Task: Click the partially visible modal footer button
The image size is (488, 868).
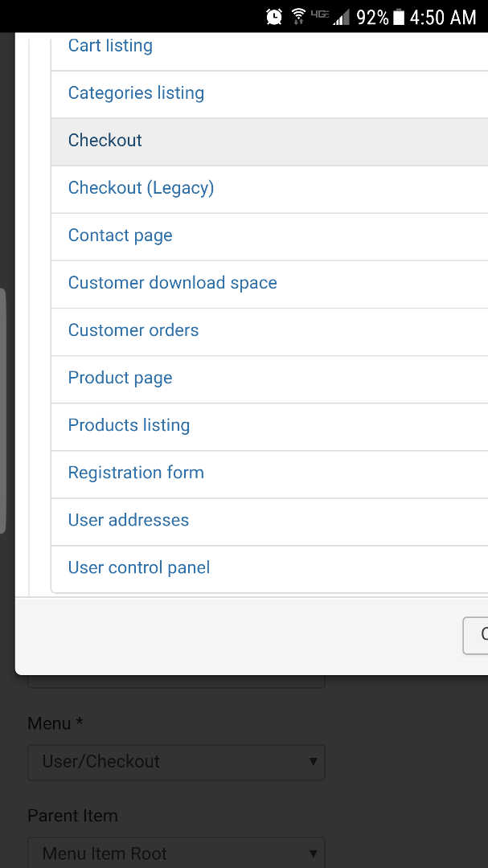Action: 476,635
